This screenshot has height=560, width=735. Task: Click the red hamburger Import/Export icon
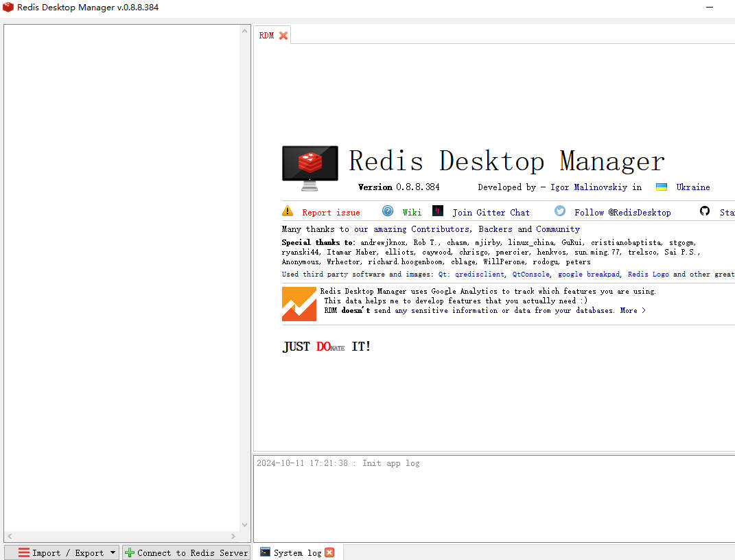(23, 552)
